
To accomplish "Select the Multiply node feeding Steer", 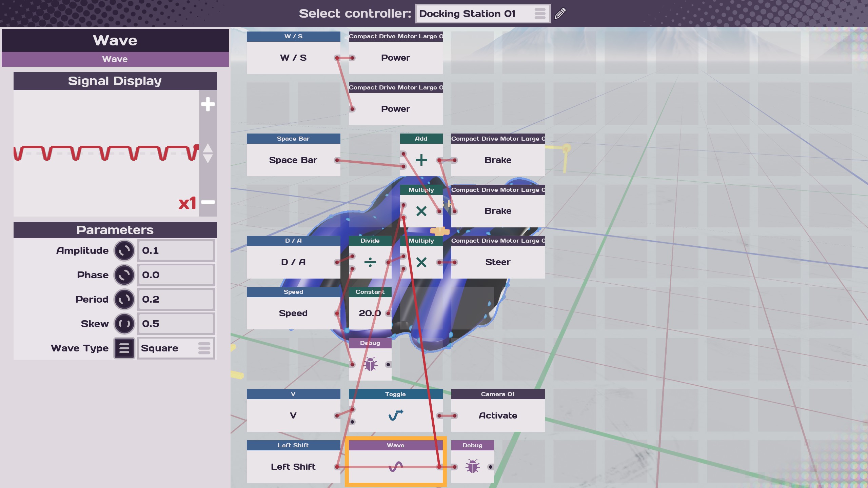I will pyautogui.click(x=421, y=262).
